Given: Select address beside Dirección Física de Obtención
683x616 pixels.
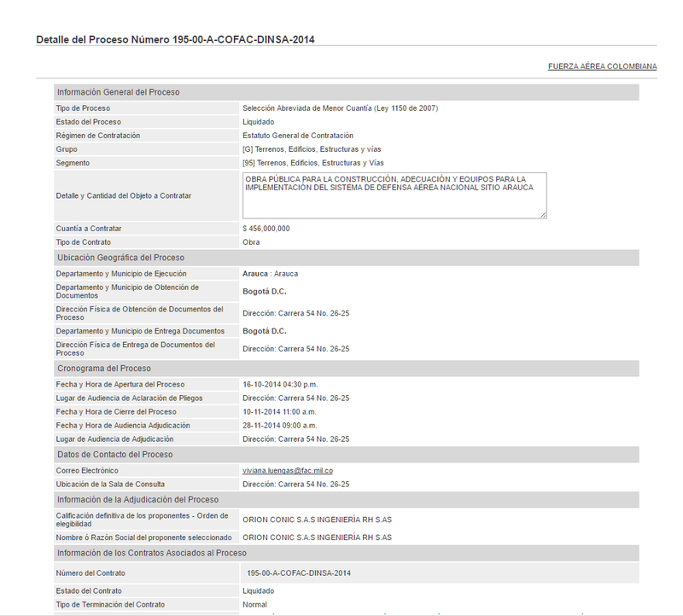Looking at the screenshot, I should point(295,313).
